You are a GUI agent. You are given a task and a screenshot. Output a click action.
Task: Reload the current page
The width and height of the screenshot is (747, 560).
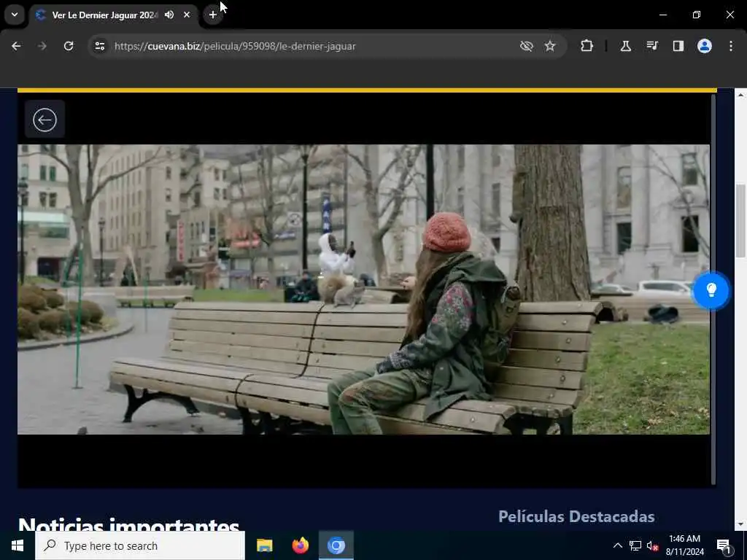coord(69,46)
